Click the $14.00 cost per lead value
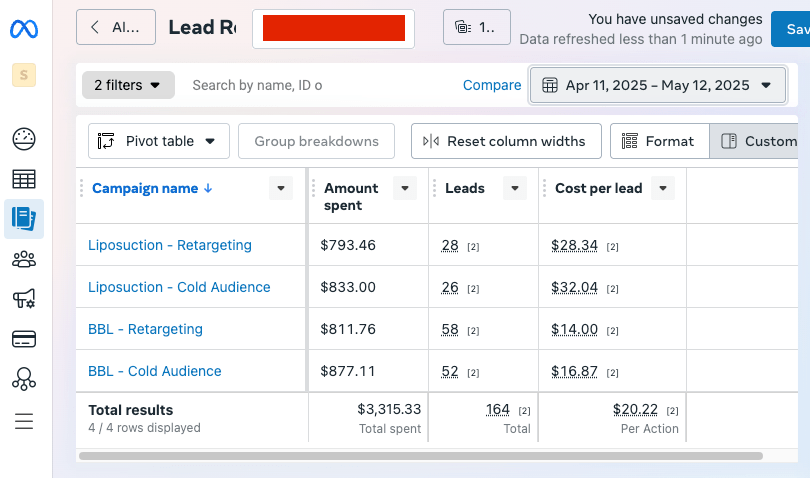 click(574, 330)
